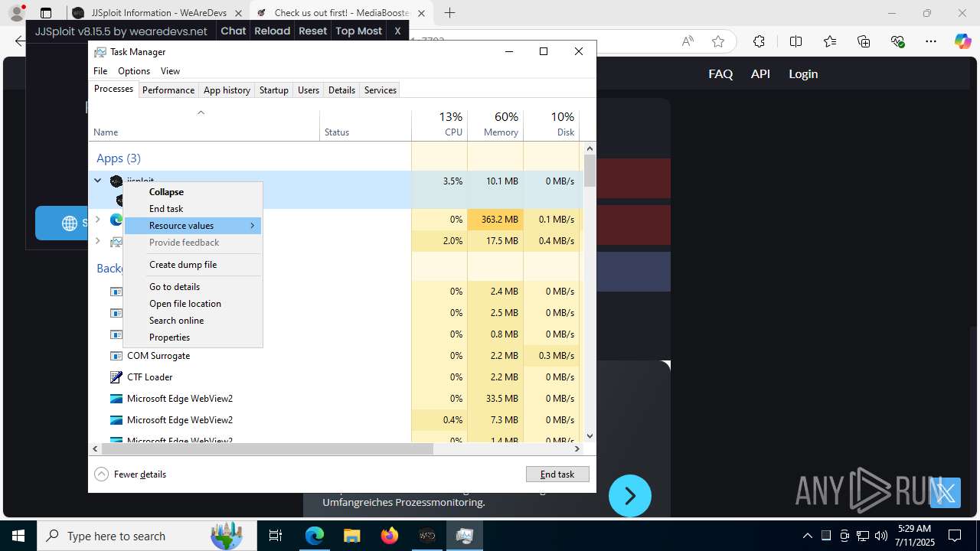The width and height of the screenshot is (980, 551).
Task: Select Microsoft Edge WebView2 row with 33.5 MB
Action: 335,399
